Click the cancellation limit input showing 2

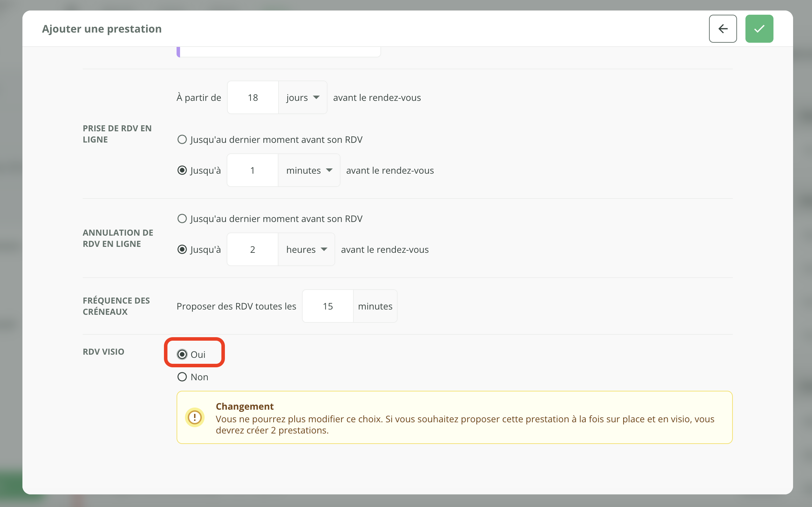point(253,250)
